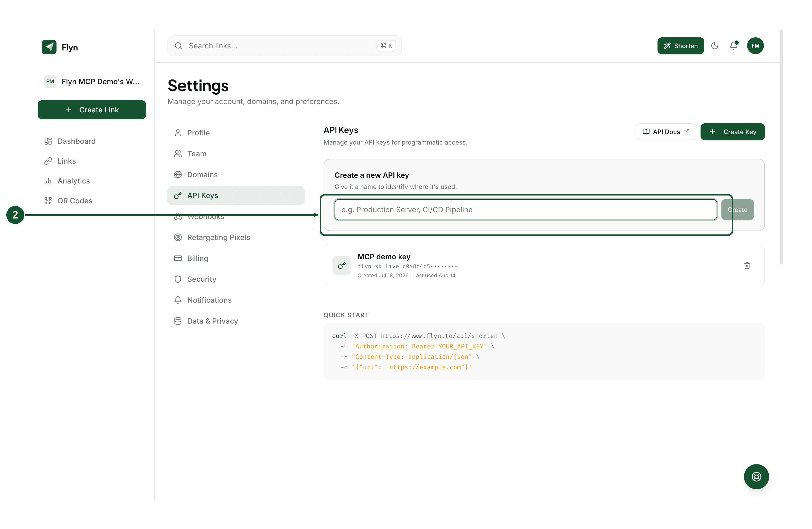
Task: Click the Create Key button
Action: 732,132
